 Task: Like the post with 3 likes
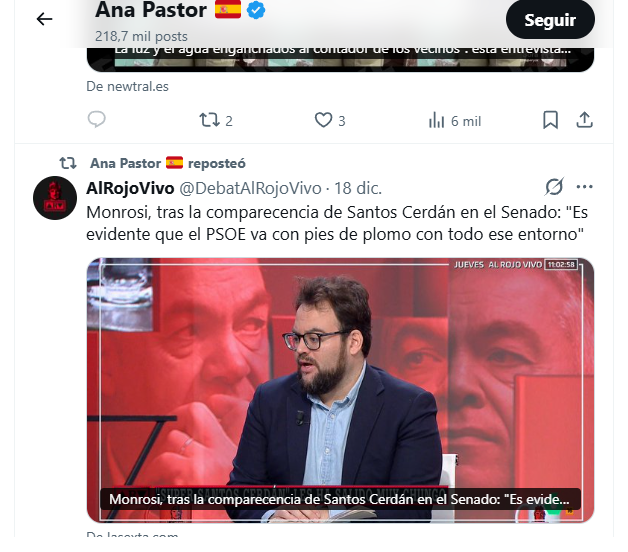click(330, 120)
